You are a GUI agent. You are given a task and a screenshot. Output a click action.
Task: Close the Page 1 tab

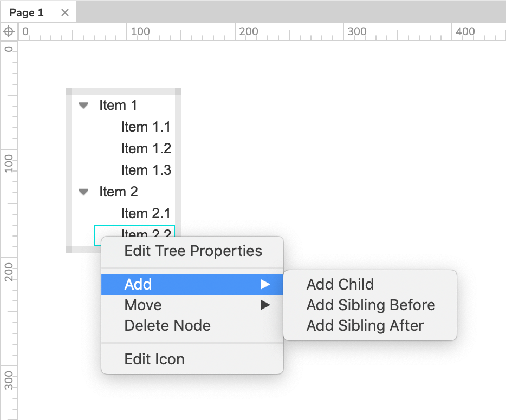[x=65, y=12]
